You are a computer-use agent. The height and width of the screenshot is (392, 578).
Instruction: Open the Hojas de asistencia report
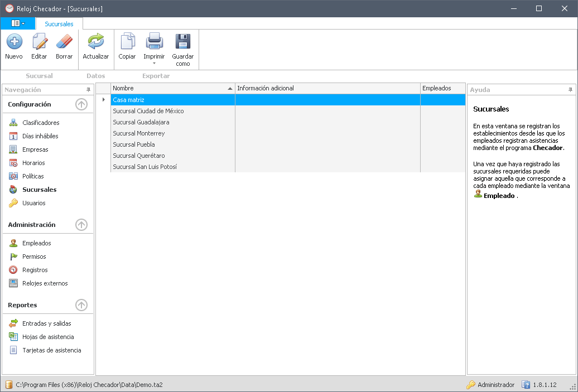tap(48, 337)
